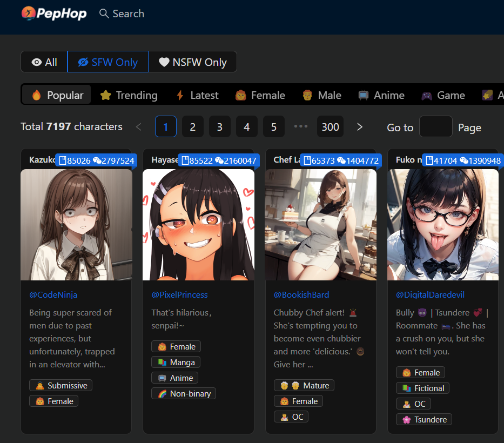Open the @CodeNinja creator profile
This screenshot has width=504, height=443.
[53, 294]
